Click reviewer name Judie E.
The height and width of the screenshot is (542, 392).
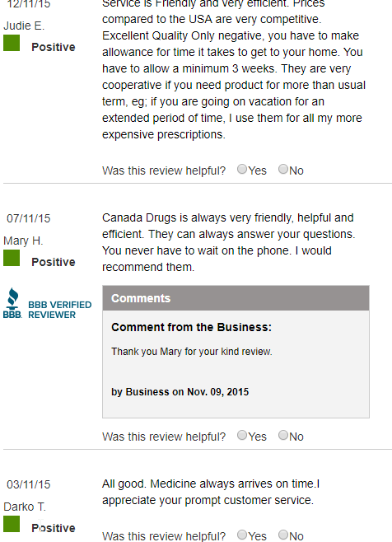coord(24,26)
